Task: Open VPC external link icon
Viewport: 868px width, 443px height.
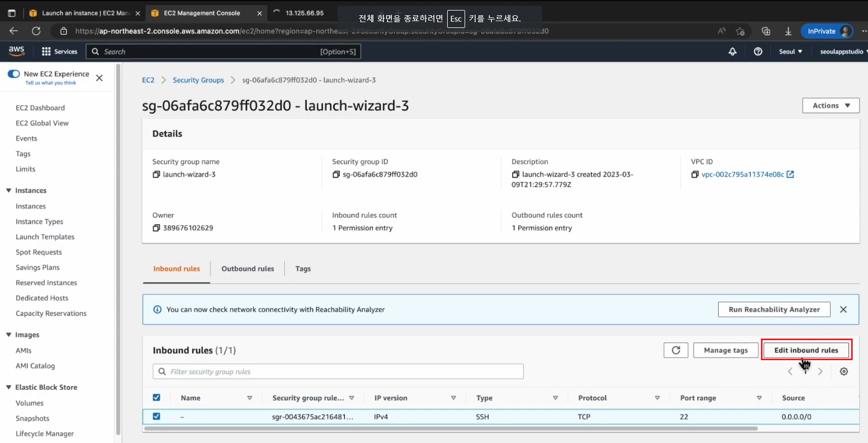Action: 790,174
